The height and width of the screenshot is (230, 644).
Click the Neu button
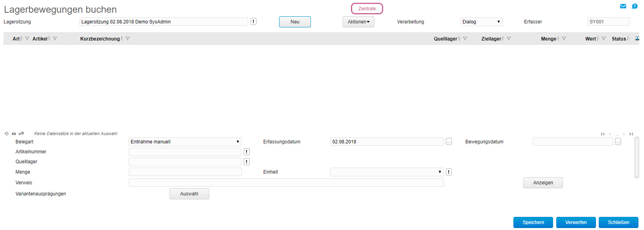point(295,22)
